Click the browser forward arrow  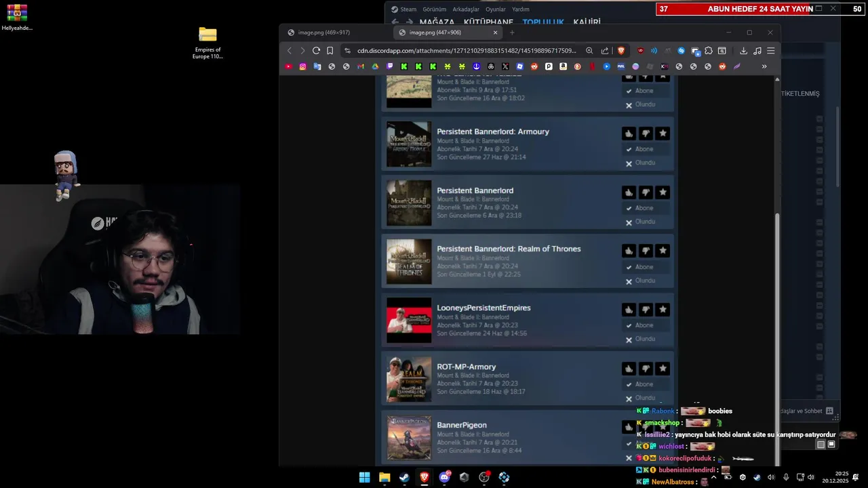302,51
